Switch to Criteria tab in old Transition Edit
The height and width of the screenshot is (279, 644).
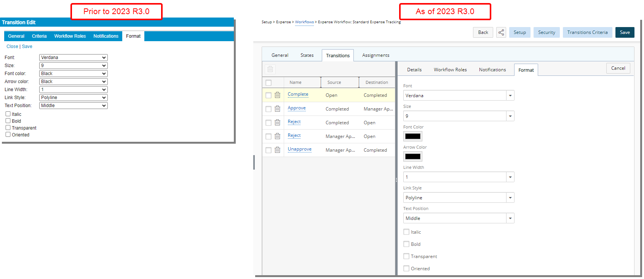tap(39, 36)
